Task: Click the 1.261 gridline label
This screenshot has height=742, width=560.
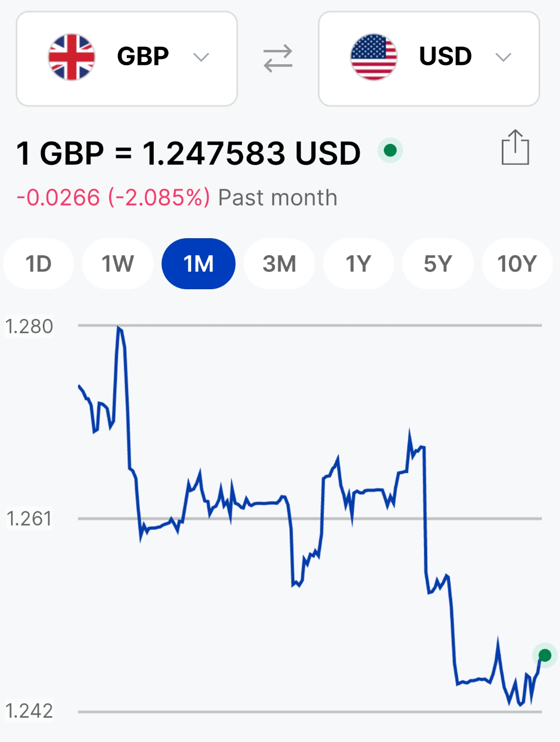Action: tap(29, 519)
